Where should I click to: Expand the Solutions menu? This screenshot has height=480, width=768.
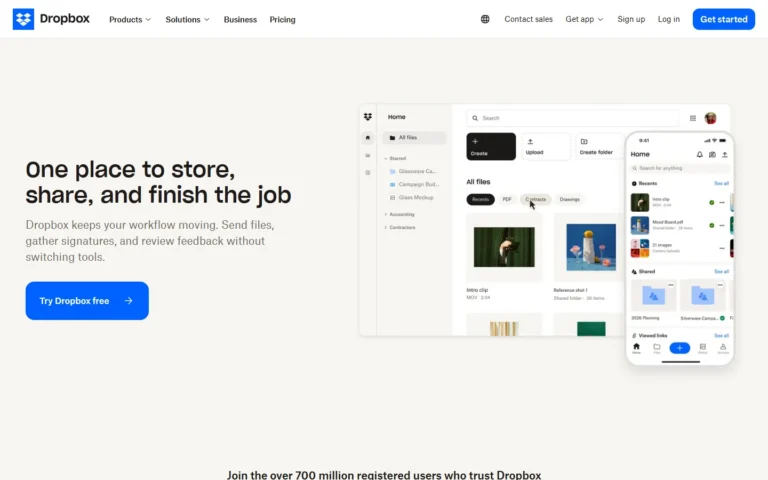187,20
